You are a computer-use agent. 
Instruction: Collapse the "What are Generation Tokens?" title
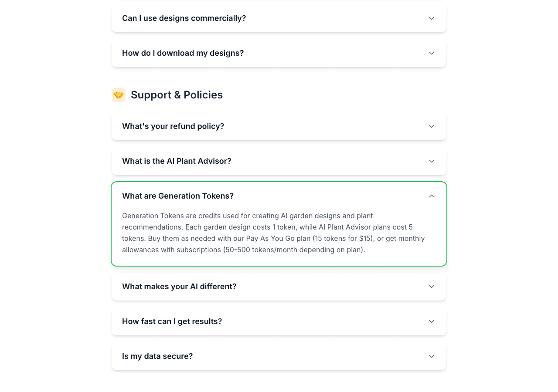point(178,196)
